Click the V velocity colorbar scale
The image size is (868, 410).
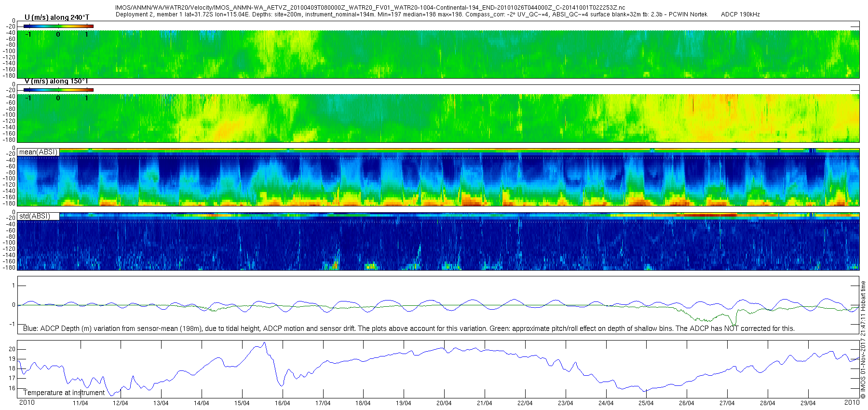pyautogui.click(x=58, y=90)
